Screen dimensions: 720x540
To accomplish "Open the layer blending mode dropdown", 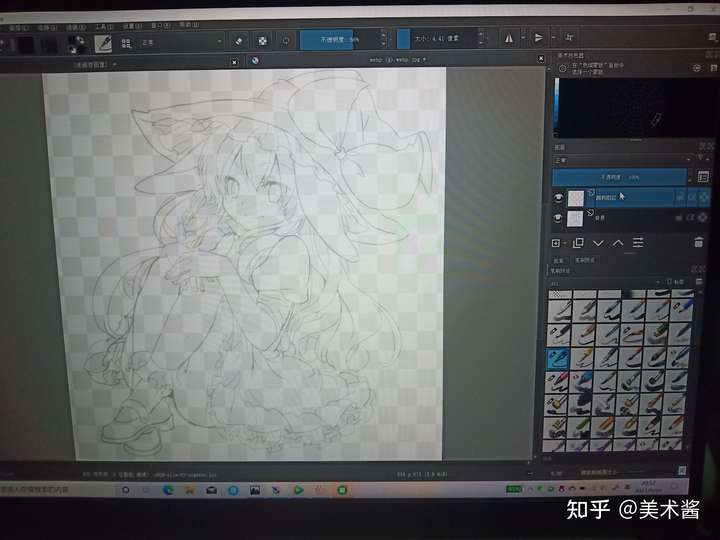I will pos(622,160).
